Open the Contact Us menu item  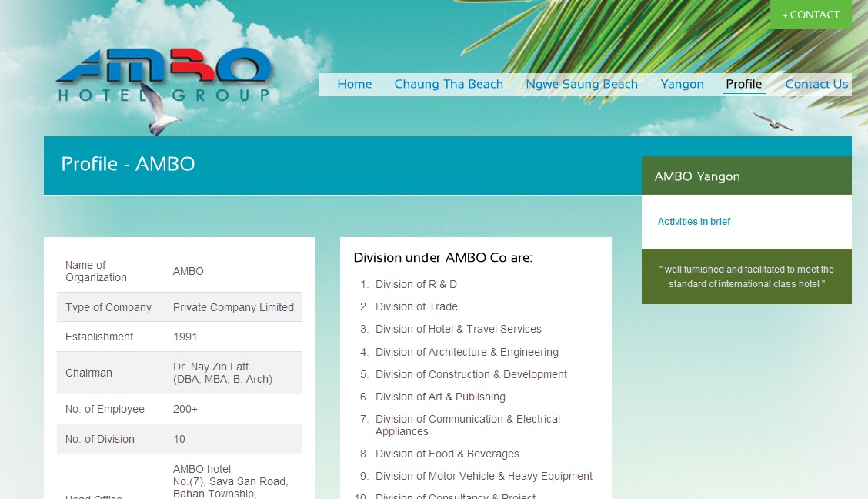816,84
